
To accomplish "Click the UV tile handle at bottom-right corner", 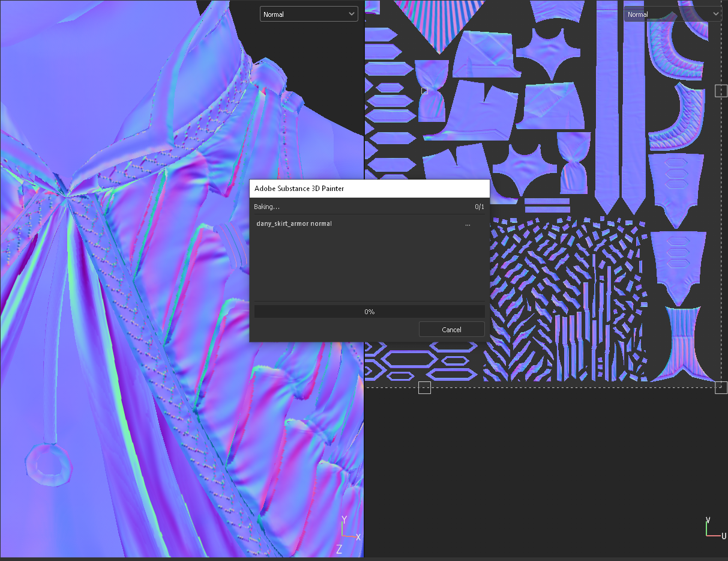I will [x=721, y=387].
